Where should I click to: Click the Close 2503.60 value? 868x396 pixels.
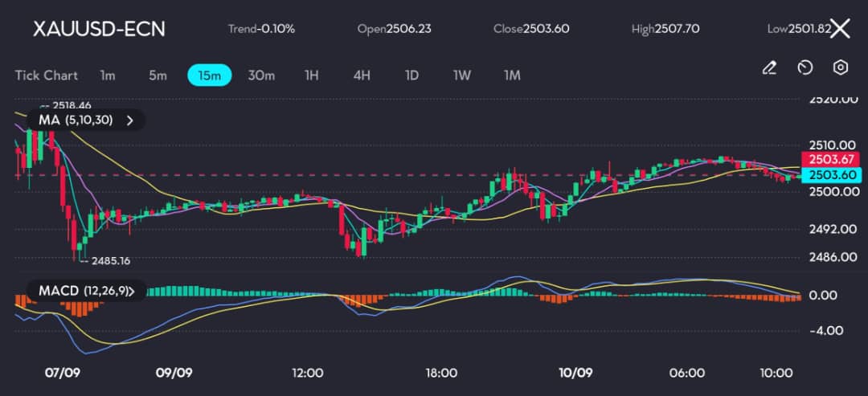tap(531, 29)
